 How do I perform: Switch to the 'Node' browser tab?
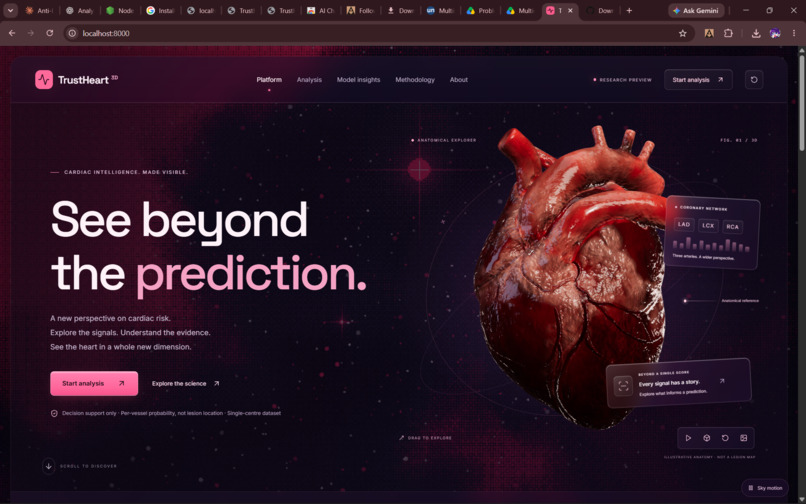tap(119, 10)
